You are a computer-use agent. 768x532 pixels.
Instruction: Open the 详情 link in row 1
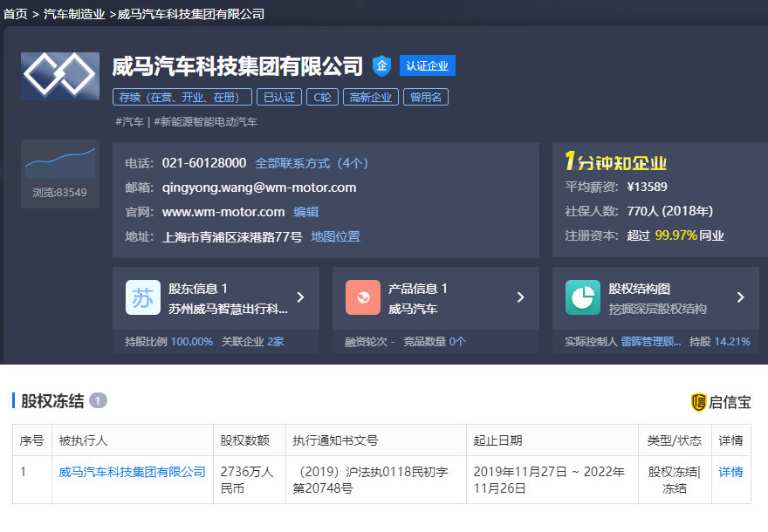[730, 472]
